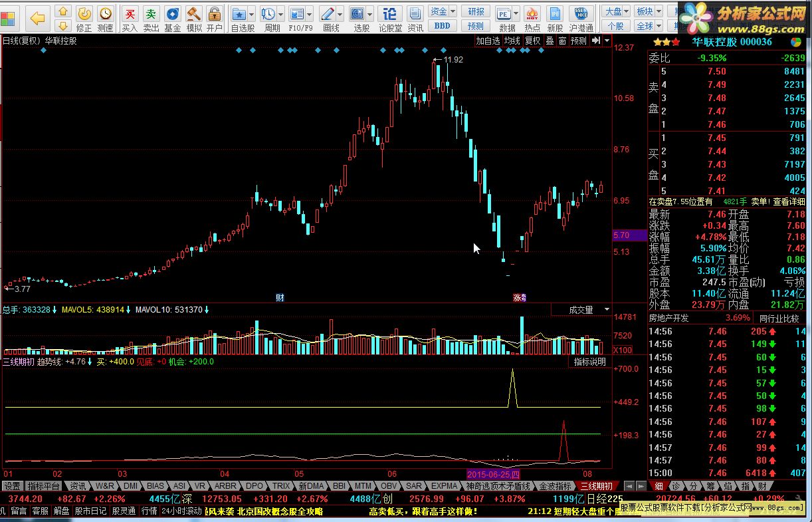
Task: Click the green 卖出 sell icon
Action: click(x=152, y=19)
